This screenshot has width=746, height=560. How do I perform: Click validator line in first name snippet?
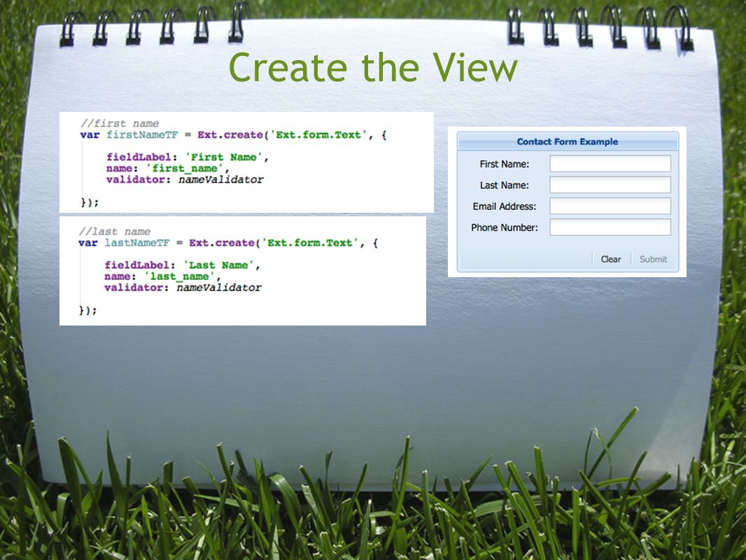185,180
